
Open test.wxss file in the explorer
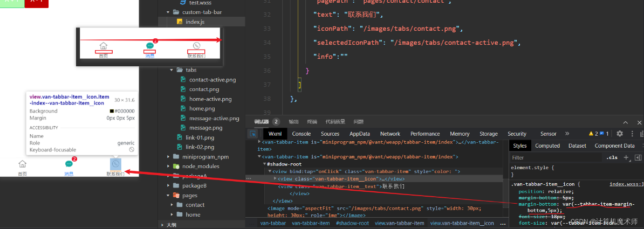tap(200, 3)
